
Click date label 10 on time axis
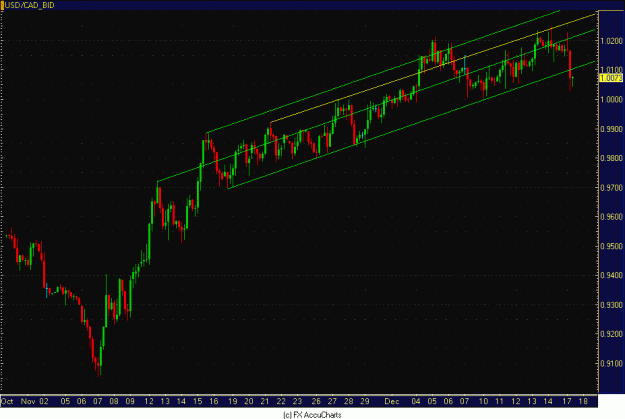coord(483,401)
